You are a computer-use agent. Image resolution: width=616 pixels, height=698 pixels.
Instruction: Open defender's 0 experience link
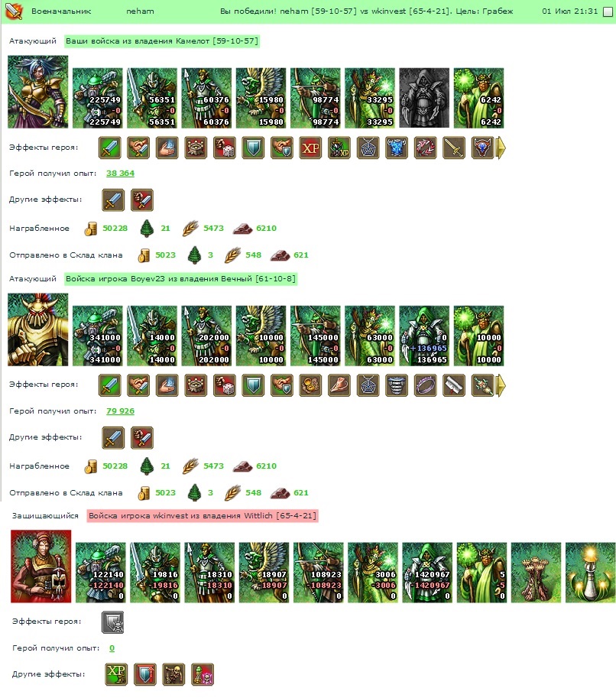(x=112, y=648)
